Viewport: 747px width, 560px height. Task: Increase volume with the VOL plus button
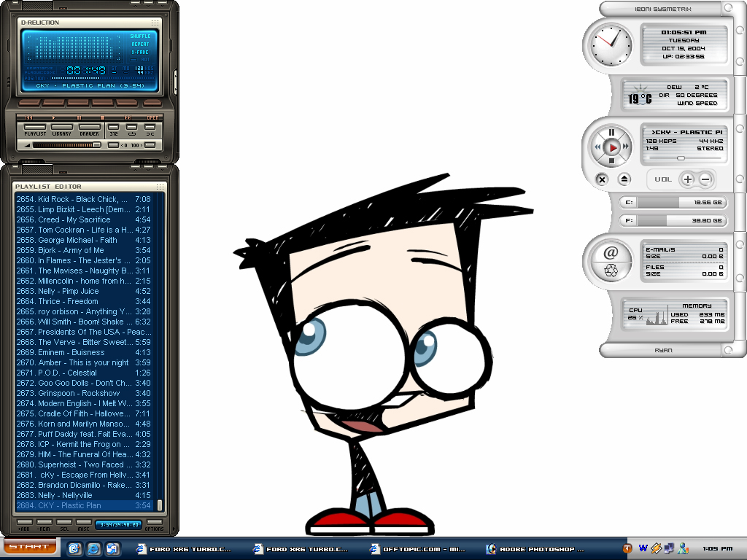click(x=687, y=179)
